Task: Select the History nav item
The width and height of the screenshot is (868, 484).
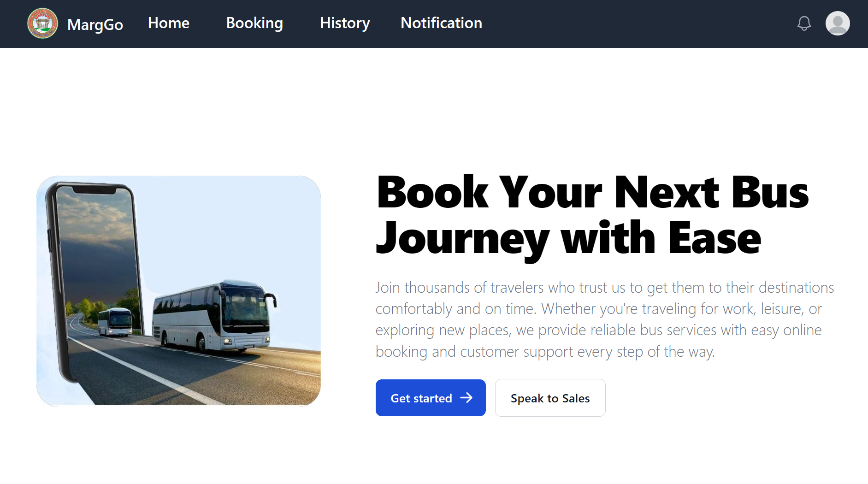Action: (345, 23)
